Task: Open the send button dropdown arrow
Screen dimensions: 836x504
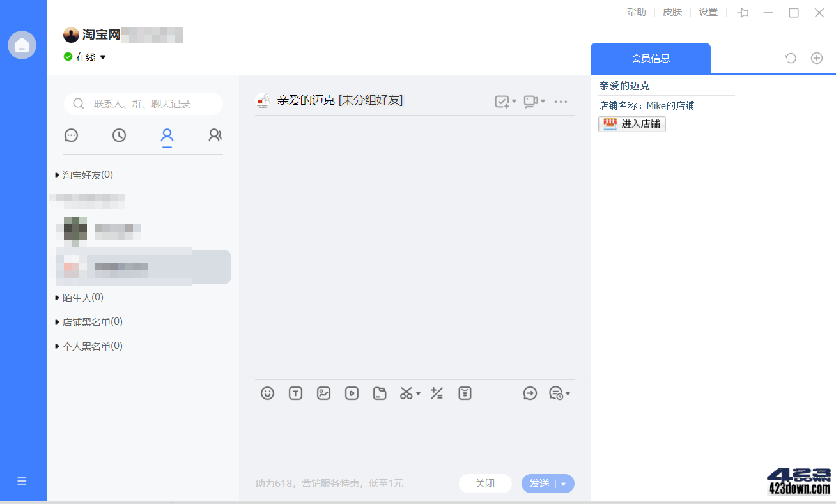Action: tap(564, 484)
